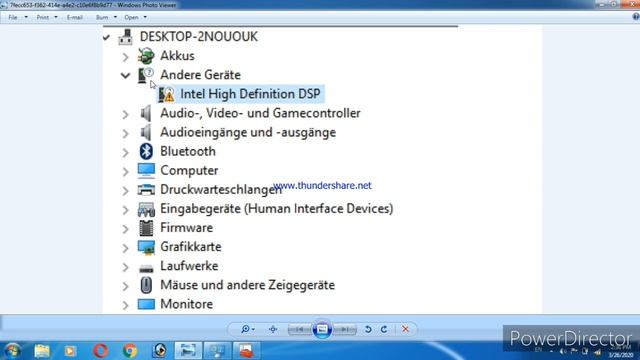This screenshot has height=360, width=640.
Task: Select the Bluetooth label
Action: 188,151
